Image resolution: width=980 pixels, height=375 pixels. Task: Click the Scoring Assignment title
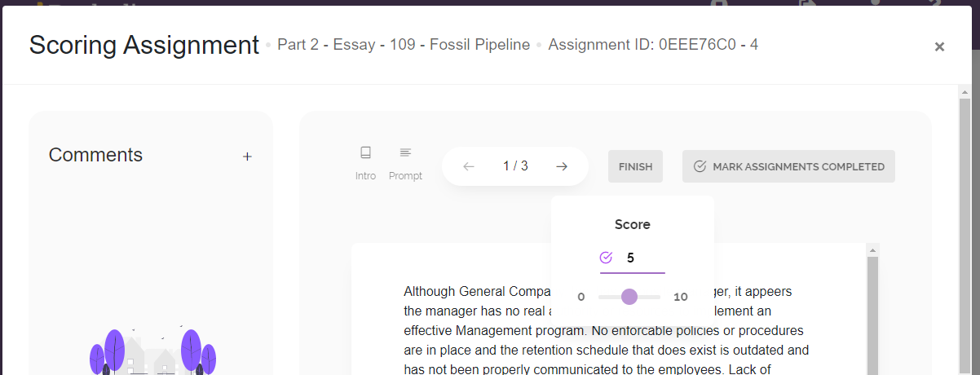pos(143,45)
